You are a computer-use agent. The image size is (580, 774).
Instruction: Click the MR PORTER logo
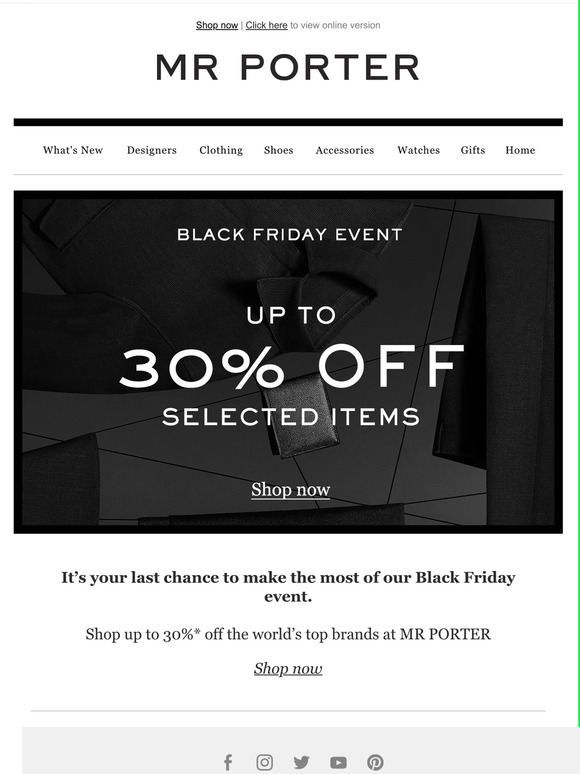click(x=288, y=68)
